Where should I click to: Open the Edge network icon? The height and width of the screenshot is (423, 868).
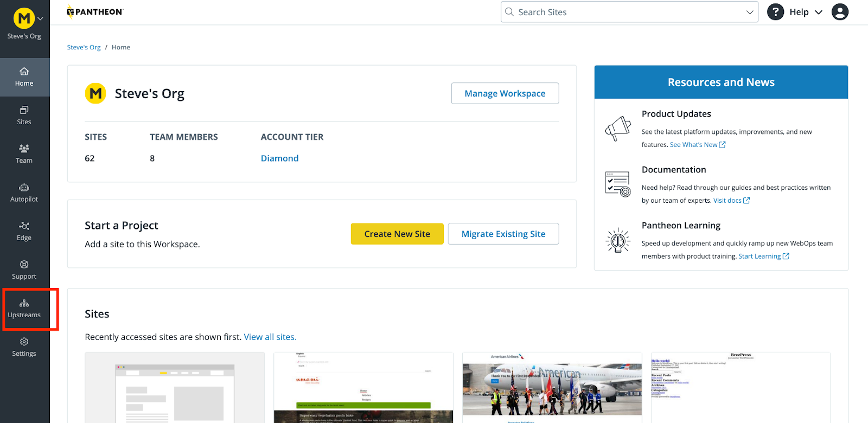click(24, 226)
